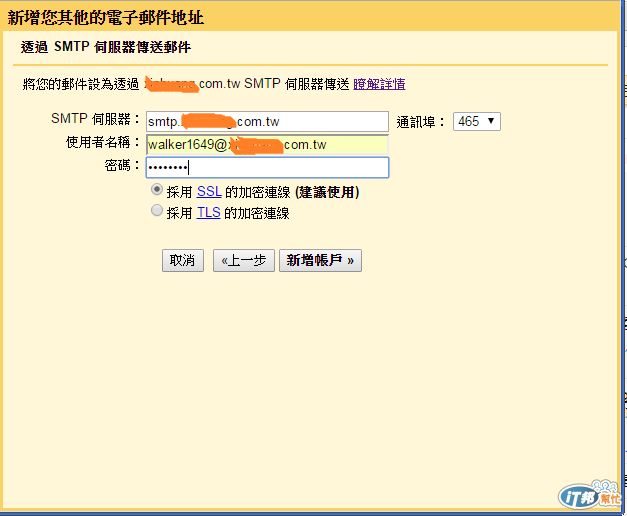Click the 新增您其他的電子郵件地址 title text
The image size is (627, 516).
(106, 18)
